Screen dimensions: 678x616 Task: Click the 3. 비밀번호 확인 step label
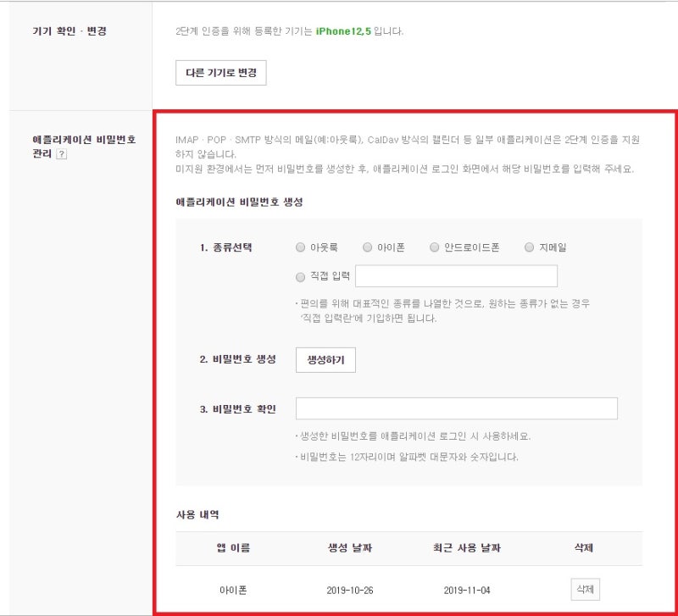point(238,409)
